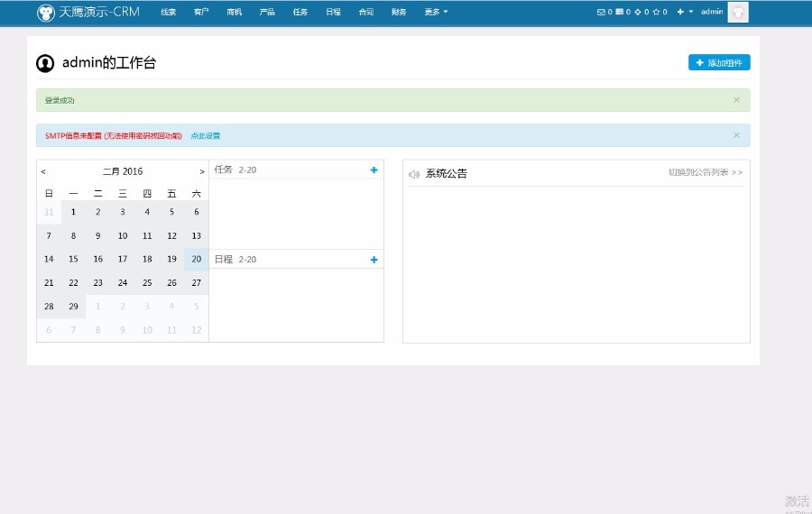Click the 天鹰演示-CRM monkey logo icon

45,12
